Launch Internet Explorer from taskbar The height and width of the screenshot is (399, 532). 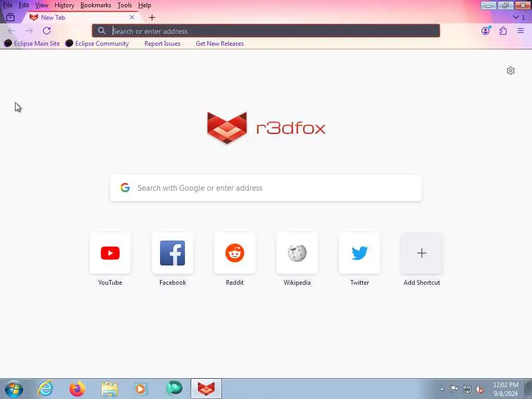45,389
